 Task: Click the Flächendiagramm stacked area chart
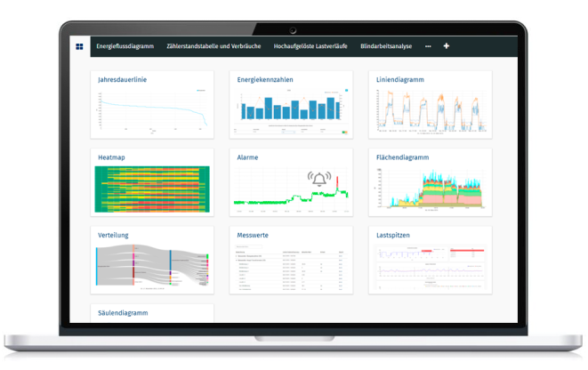(x=431, y=190)
